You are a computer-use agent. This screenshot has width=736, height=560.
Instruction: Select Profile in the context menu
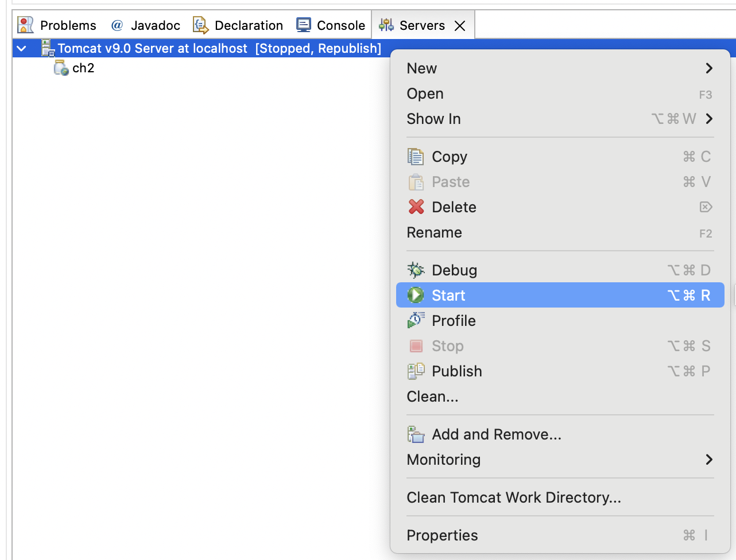(x=560, y=321)
